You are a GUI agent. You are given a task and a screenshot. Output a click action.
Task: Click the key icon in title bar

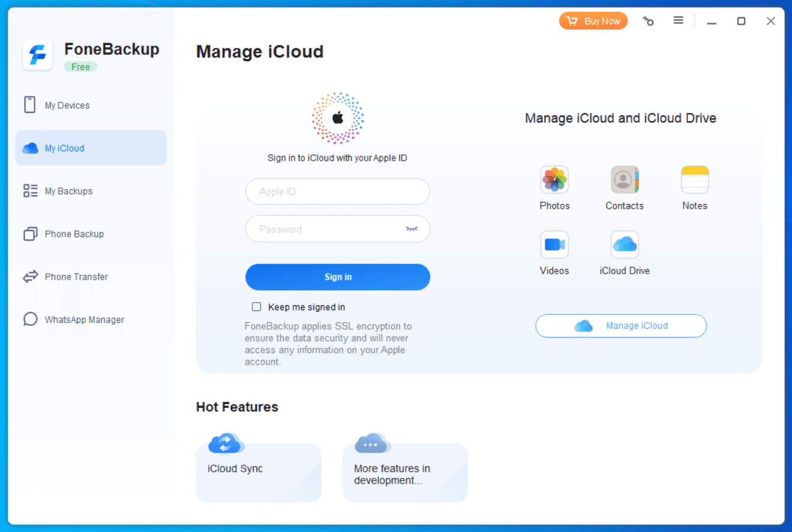click(x=648, y=21)
